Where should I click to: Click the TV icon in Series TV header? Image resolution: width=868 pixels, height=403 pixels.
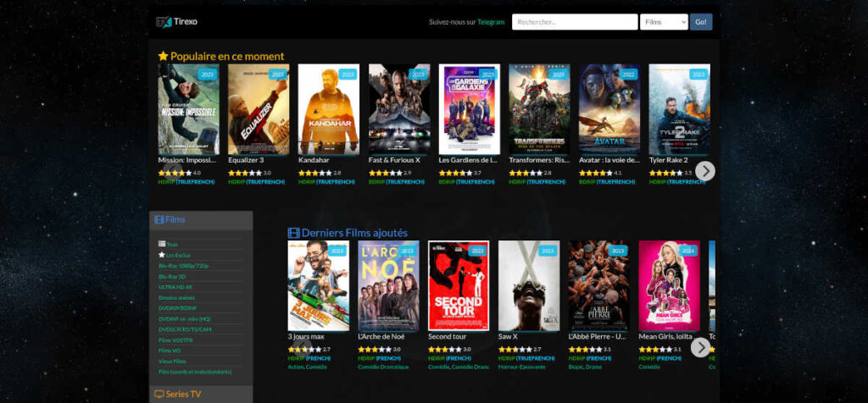159,395
